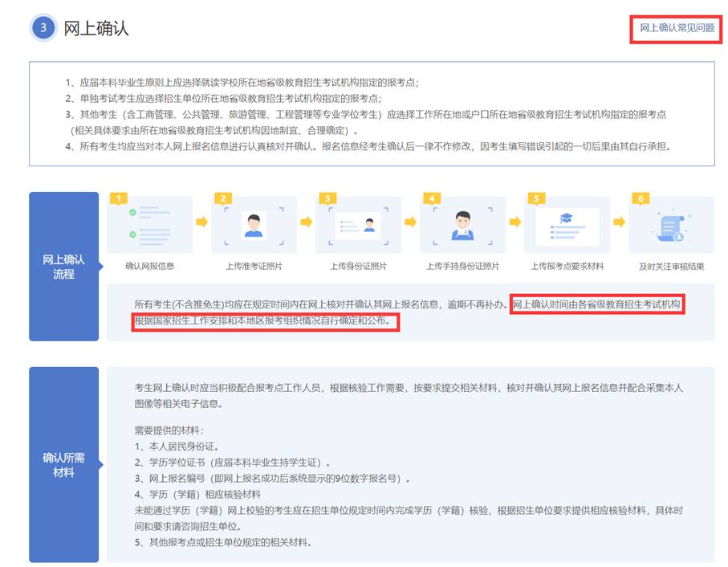
Task: Click the 确认网报信息 step label
Action: [149, 266]
